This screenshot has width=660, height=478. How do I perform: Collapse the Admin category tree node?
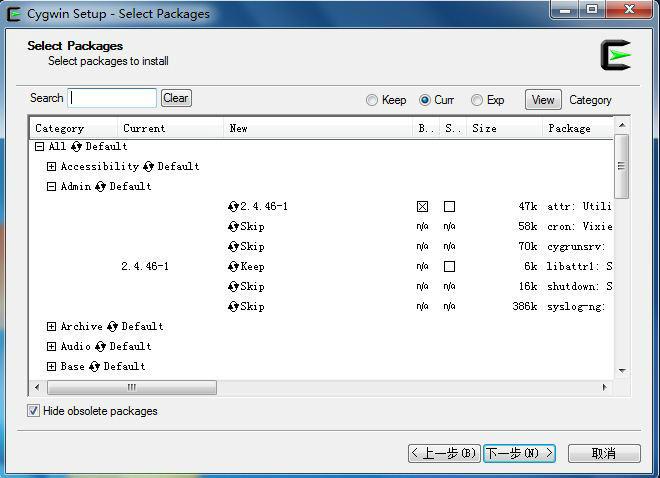point(52,187)
